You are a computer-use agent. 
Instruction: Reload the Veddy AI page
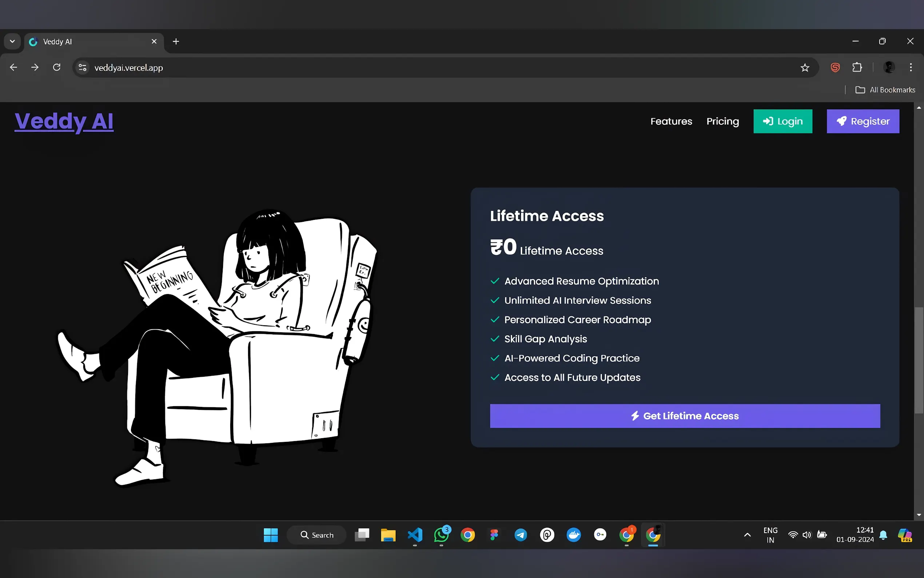[56, 68]
